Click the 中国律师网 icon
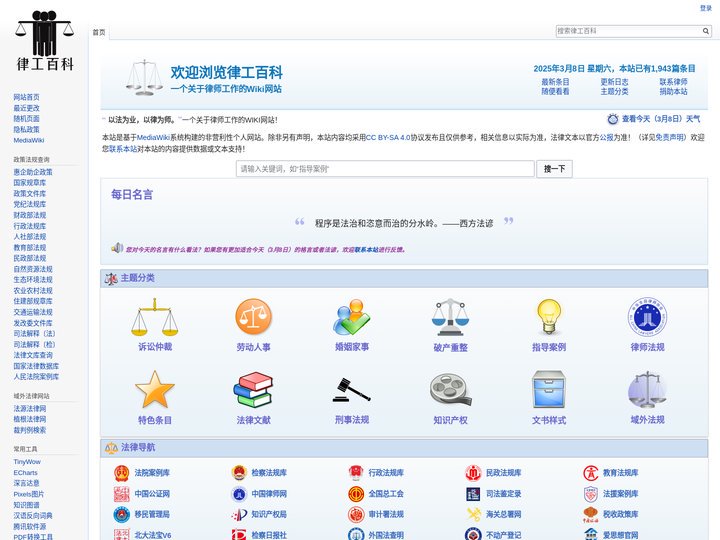The image size is (720, 540). pyautogui.click(x=239, y=494)
